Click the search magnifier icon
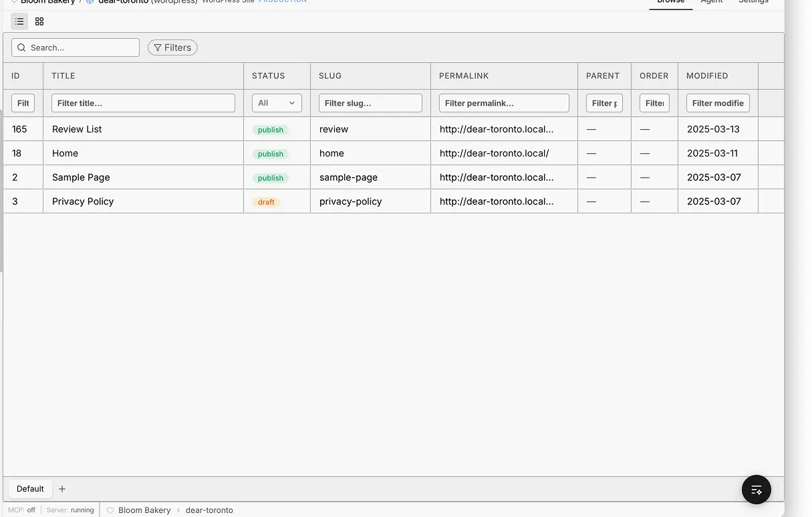This screenshot has height=517, width=812. 21,47
